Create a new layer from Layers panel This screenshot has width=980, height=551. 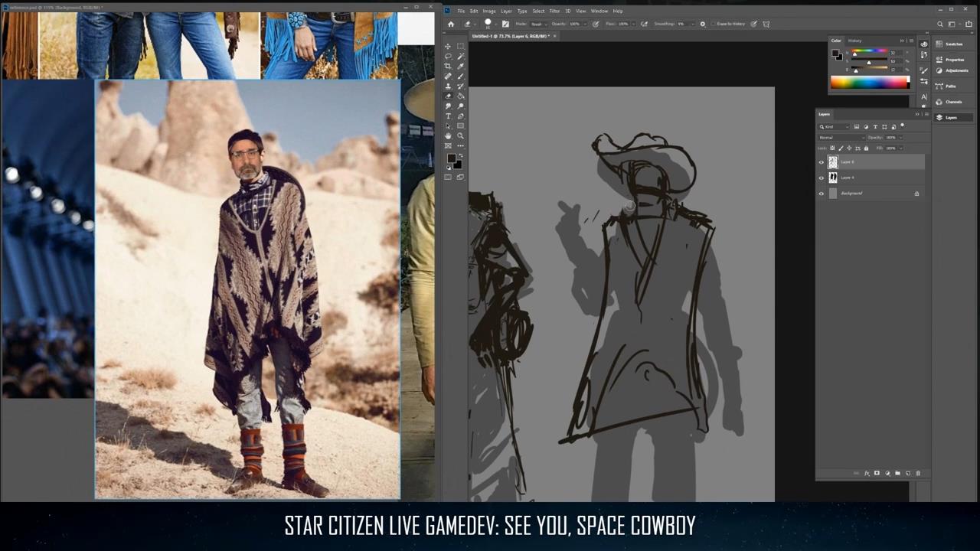(x=909, y=474)
